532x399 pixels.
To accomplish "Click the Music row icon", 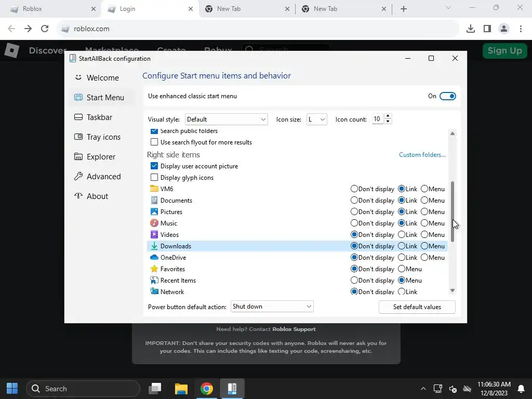I will [154, 223].
